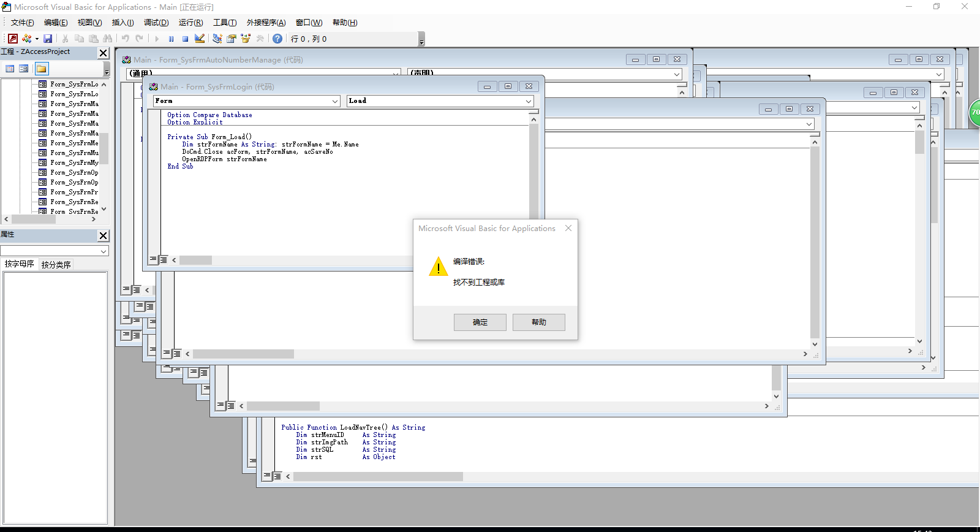
Task: Open the 文件(F) menu
Action: 23,23
